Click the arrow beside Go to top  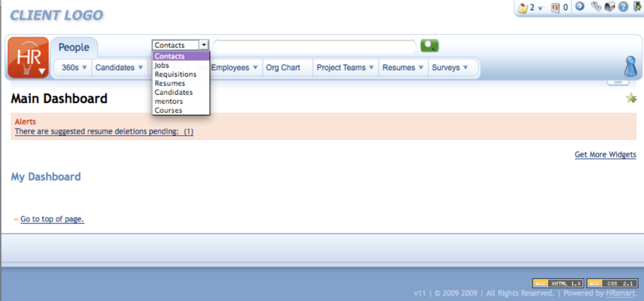point(16,219)
